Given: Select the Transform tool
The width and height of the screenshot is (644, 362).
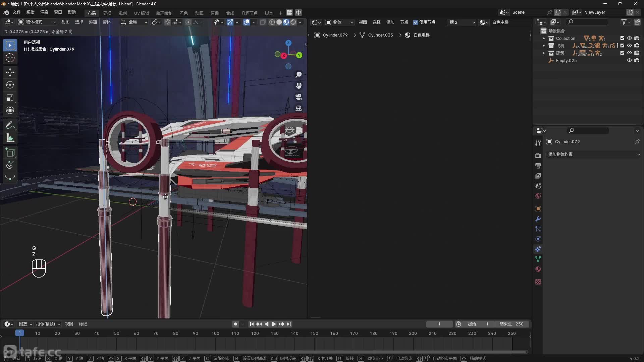Looking at the screenshot, I should (x=10, y=110).
